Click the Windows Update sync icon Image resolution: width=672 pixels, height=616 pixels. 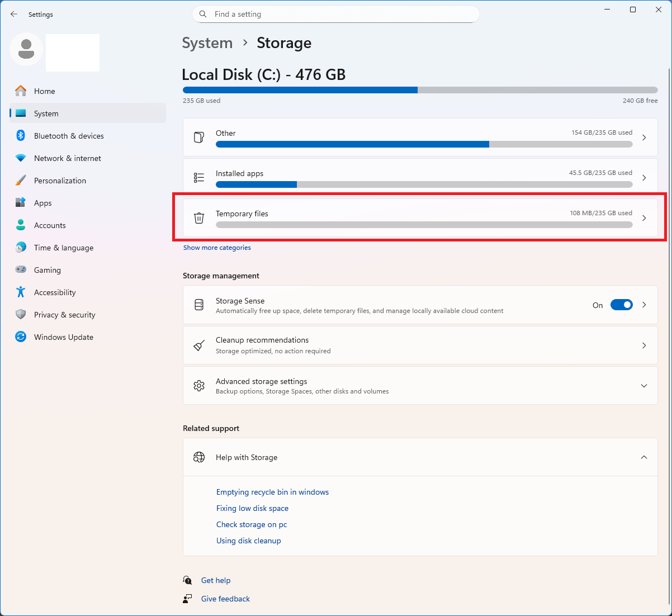coord(21,337)
